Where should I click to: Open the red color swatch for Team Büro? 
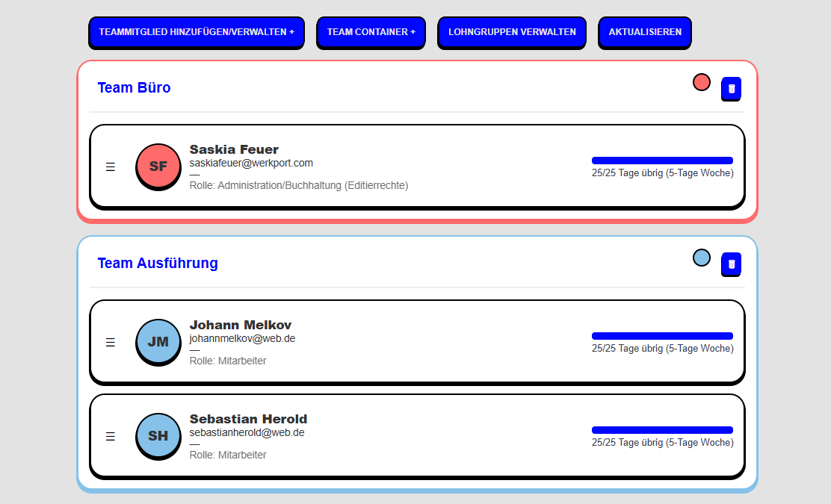coord(701,82)
